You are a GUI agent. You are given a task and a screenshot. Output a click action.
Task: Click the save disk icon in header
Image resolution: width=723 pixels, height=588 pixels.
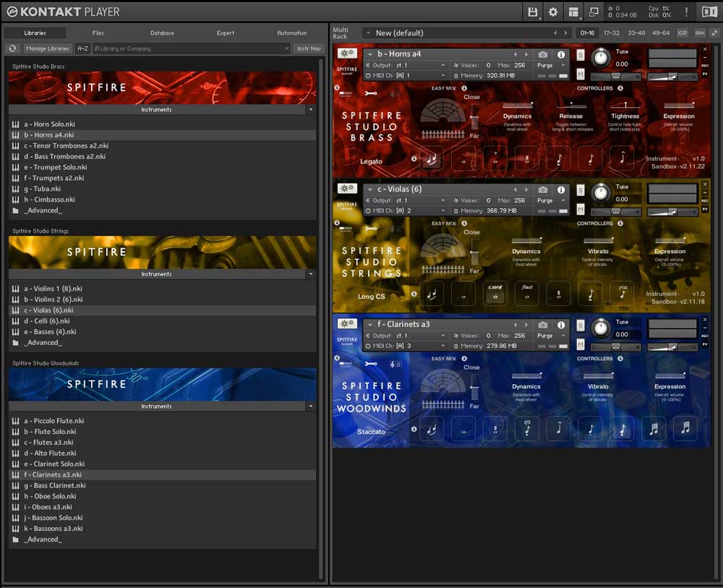[533, 12]
